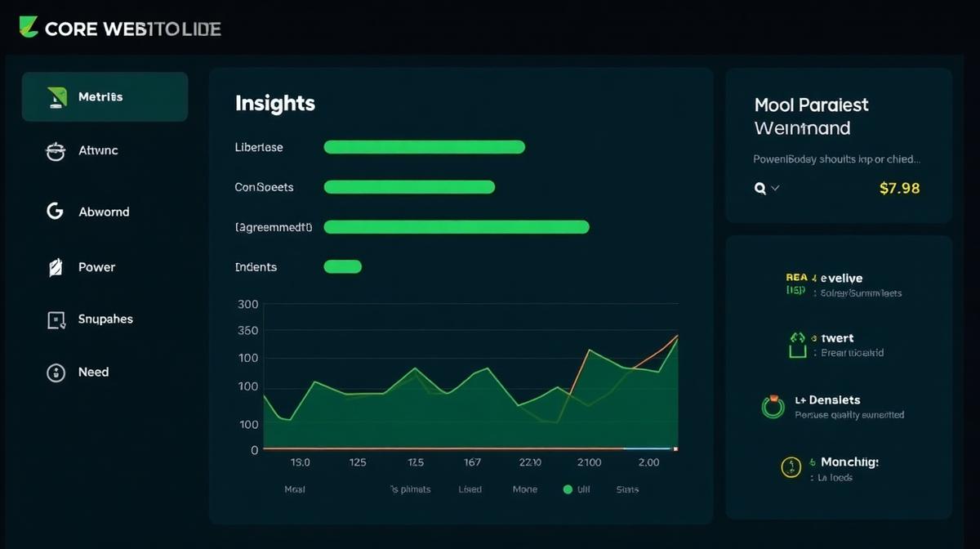Image resolution: width=980 pixels, height=549 pixels.
Task: Click the Power document icon
Action: [x=56, y=267]
